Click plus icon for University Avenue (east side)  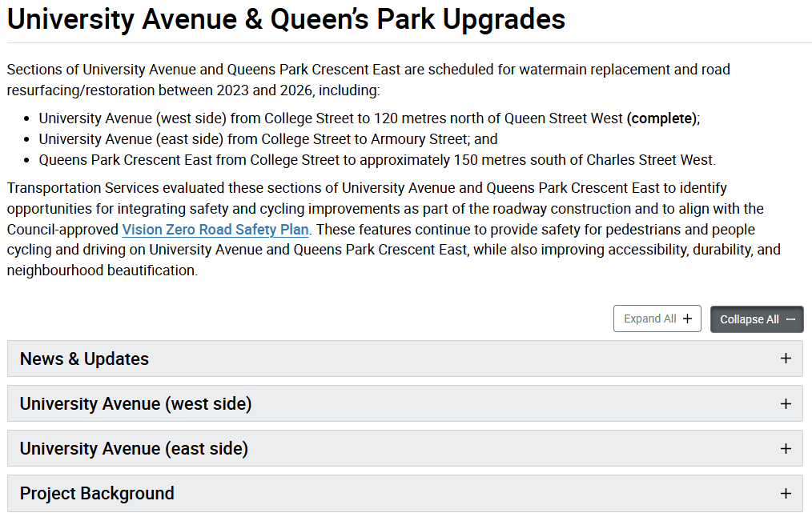(x=786, y=448)
